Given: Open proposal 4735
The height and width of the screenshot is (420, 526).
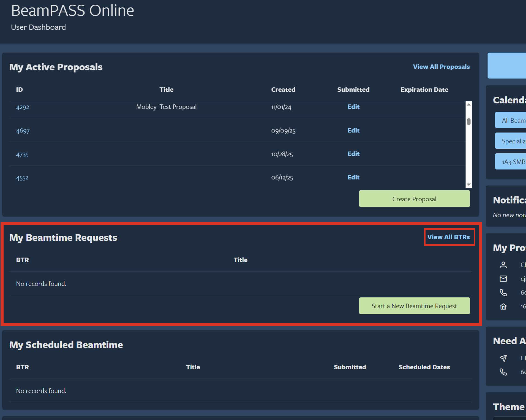Looking at the screenshot, I should [x=22, y=155].
